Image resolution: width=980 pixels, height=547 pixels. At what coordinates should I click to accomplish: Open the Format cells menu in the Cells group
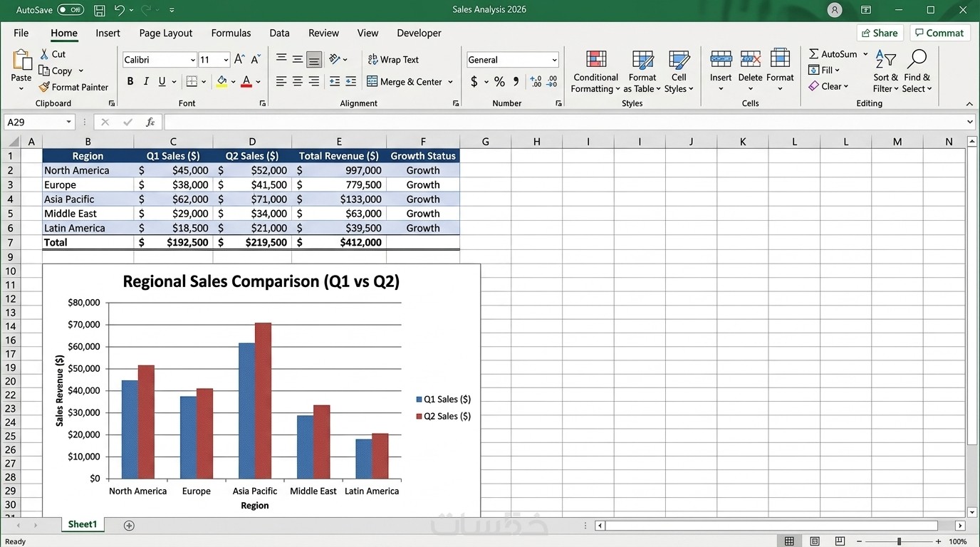(780, 71)
